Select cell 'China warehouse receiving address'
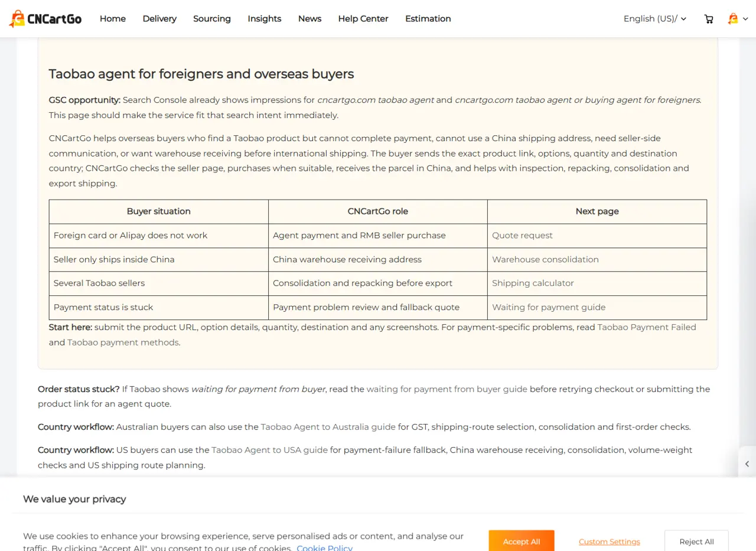The image size is (756, 551). pyautogui.click(x=378, y=260)
